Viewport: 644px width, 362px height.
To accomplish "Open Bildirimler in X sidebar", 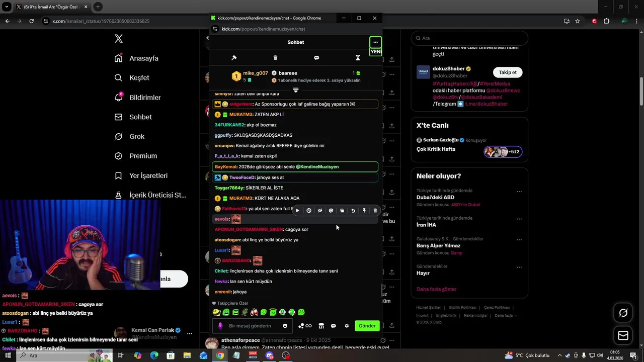I will [x=137, y=98].
